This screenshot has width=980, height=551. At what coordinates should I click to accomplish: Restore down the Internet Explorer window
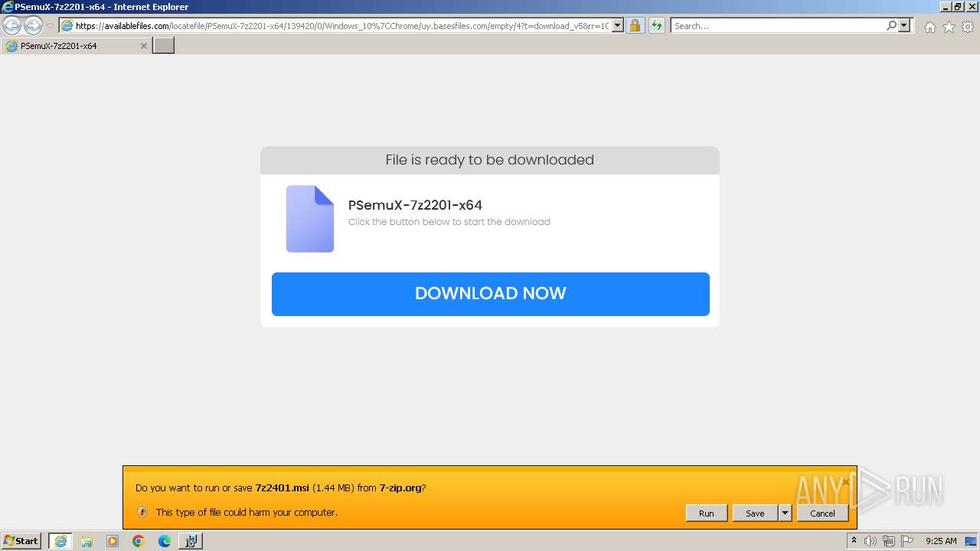pos(958,7)
